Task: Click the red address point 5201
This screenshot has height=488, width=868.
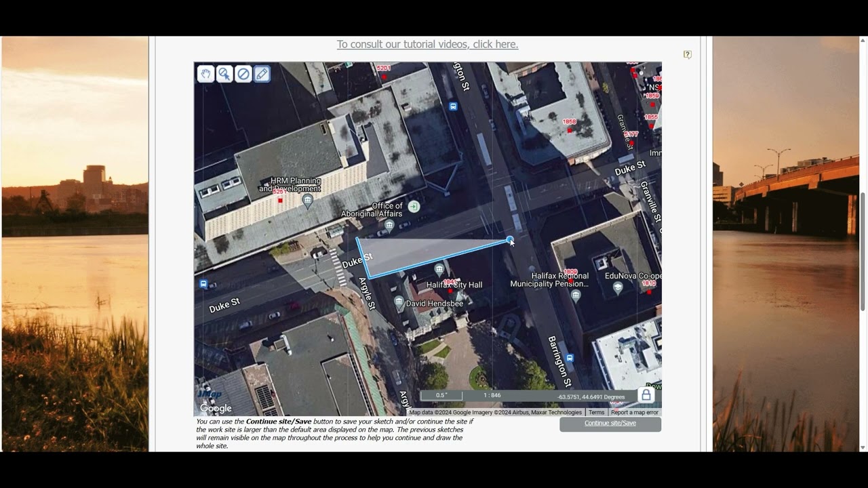Action: point(384,77)
